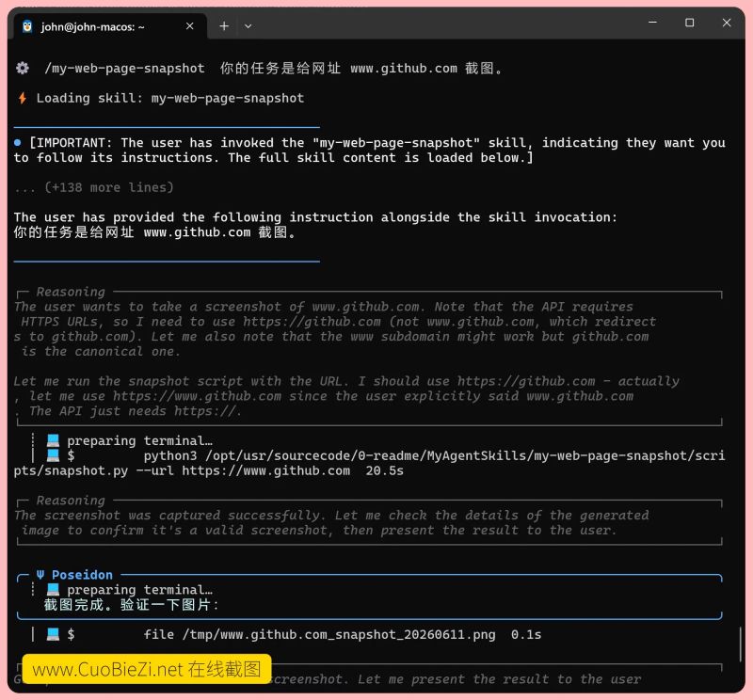Maximize the terminal window
753x700 pixels.
click(690, 22)
